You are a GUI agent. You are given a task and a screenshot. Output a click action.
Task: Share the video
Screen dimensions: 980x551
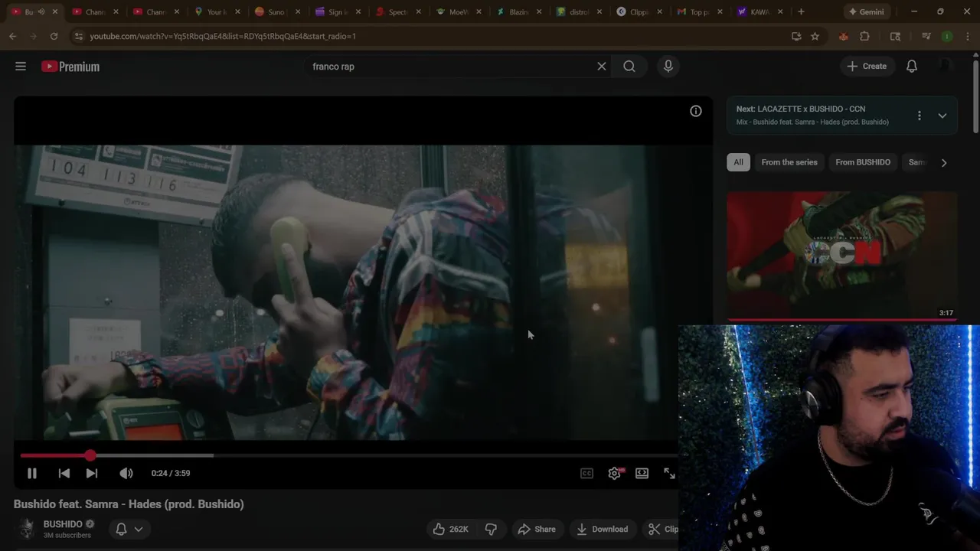point(537,529)
